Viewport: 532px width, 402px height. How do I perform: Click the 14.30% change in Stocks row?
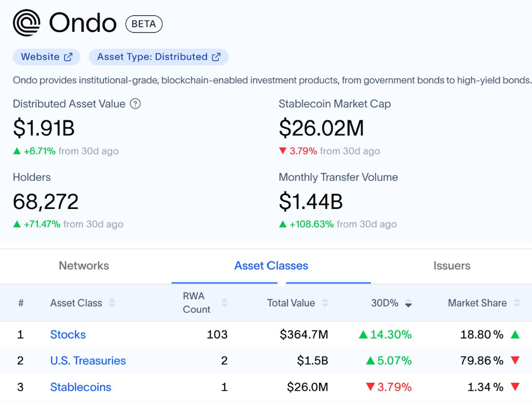pyautogui.click(x=391, y=335)
